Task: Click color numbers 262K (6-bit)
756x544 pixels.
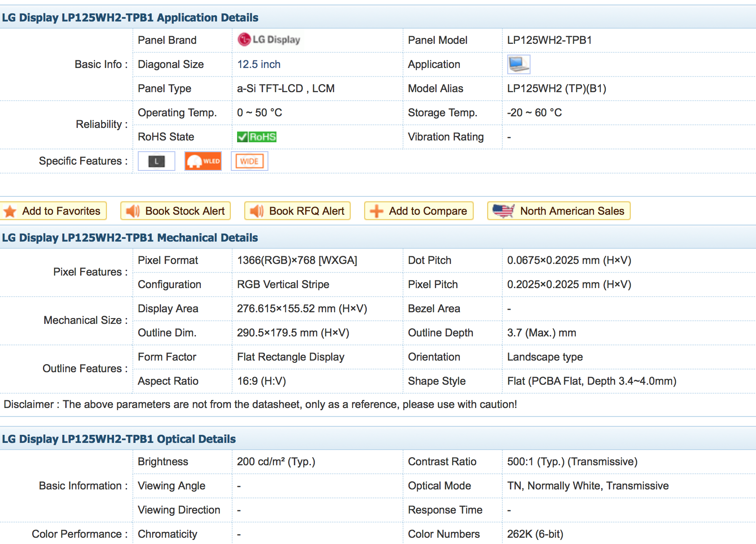Action: [535, 534]
